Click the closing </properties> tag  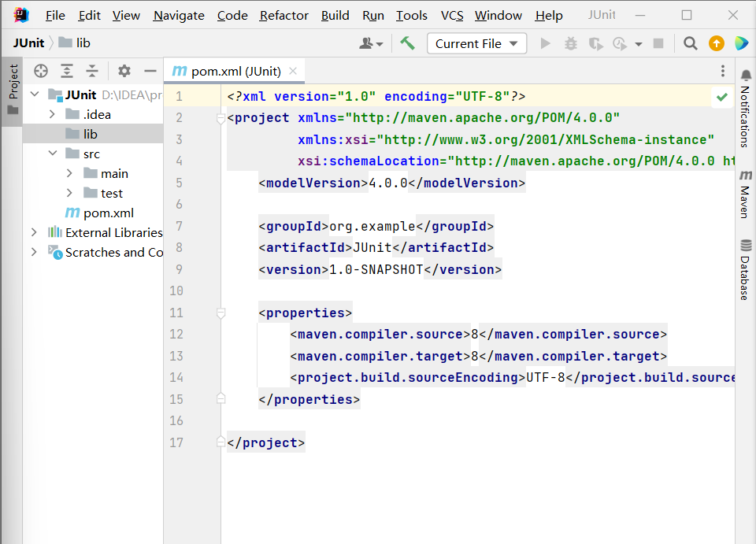(x=309, y=399)
